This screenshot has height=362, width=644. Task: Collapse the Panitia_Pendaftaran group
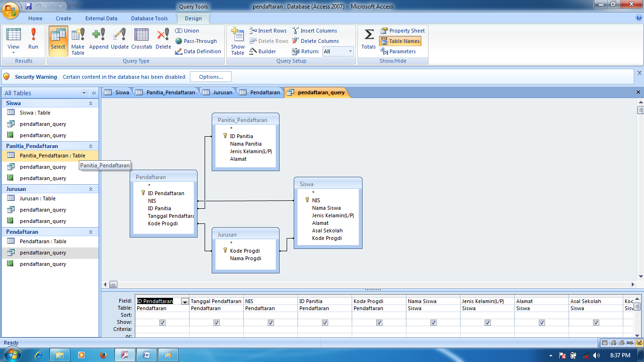point(91,146)
